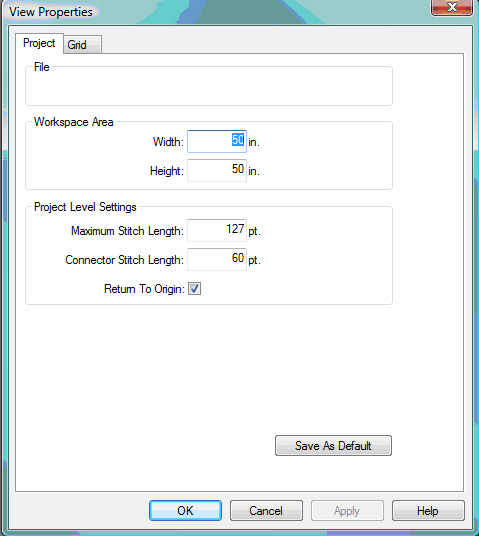This screenshot has height=536, width=479.
Task: Click the Height label text
Action: [x=167, y=171]
